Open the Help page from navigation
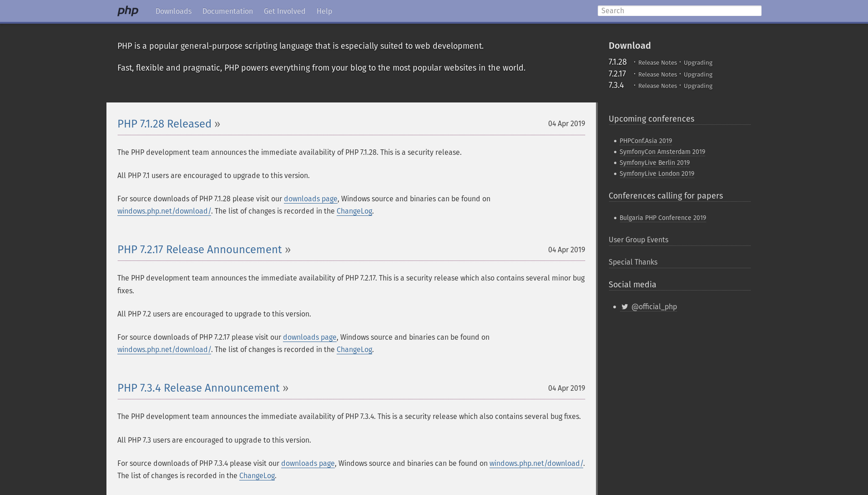This screenshot has width=868, height=495. [x=324, y=11]
